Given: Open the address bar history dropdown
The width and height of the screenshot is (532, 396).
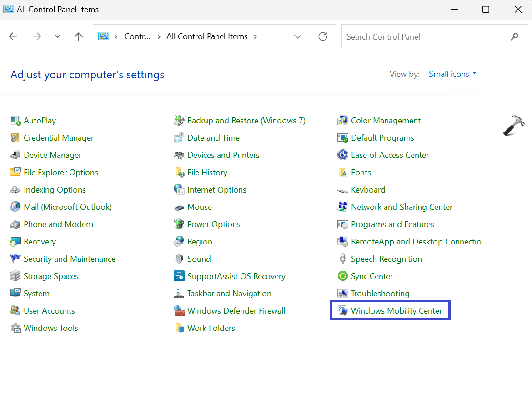Looking at the screenshot, I should 298,36.
